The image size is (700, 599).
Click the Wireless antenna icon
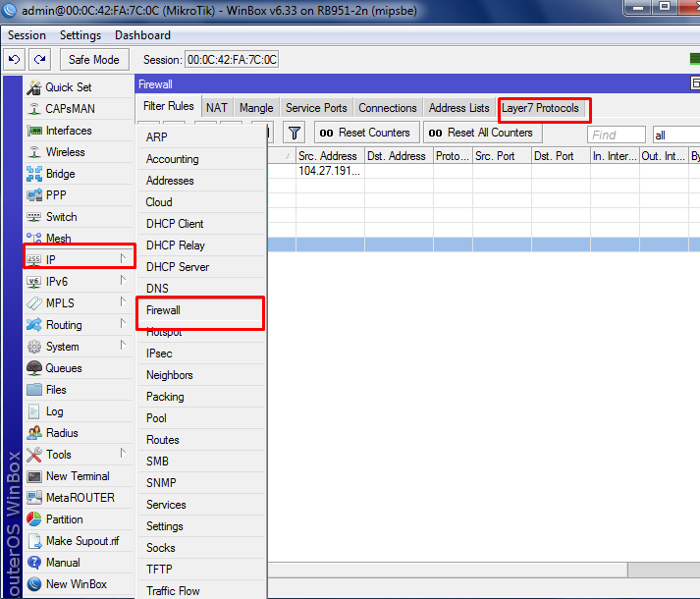click(34, 152)
